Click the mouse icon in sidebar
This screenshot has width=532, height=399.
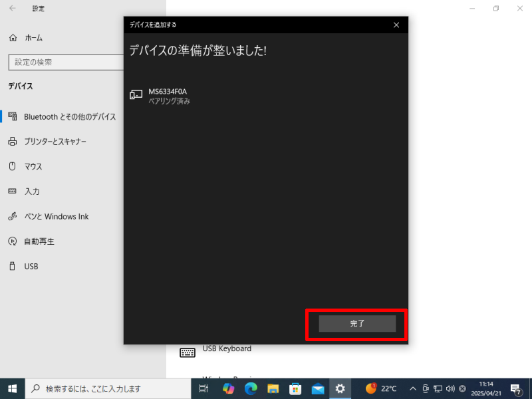coord(13,166)
